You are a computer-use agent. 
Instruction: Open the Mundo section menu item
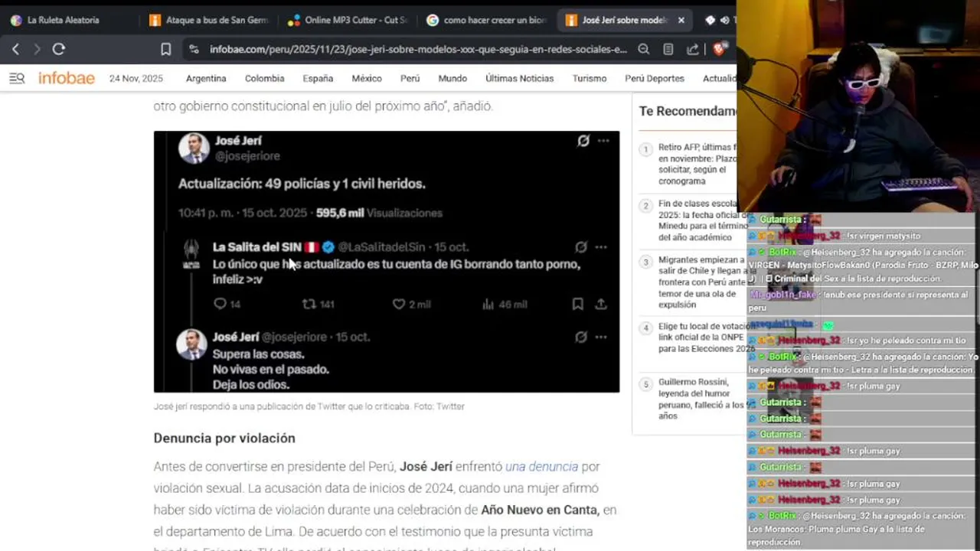452,78
